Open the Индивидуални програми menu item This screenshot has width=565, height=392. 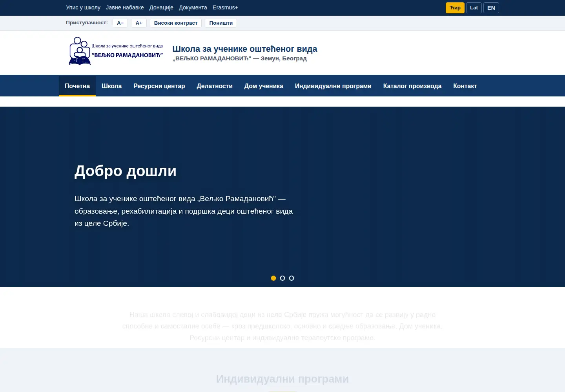tap(333, 86)
